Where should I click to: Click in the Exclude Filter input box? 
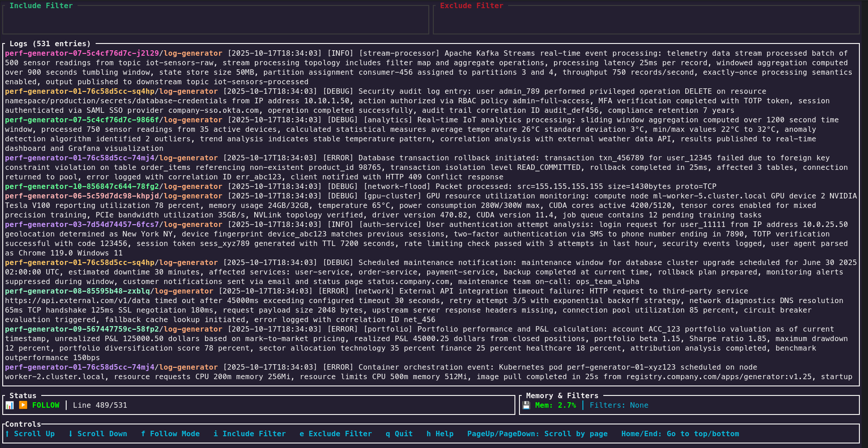coord(646,21)
